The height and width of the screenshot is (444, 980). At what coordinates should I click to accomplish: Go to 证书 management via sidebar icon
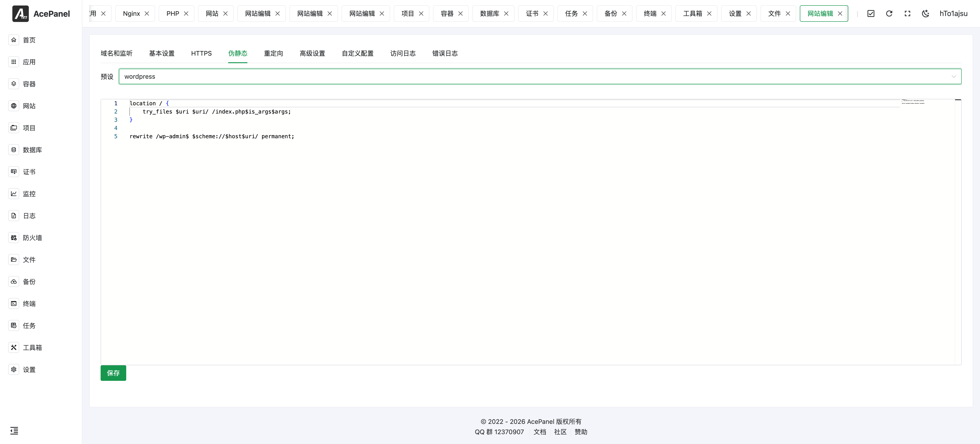click(14, 171)
